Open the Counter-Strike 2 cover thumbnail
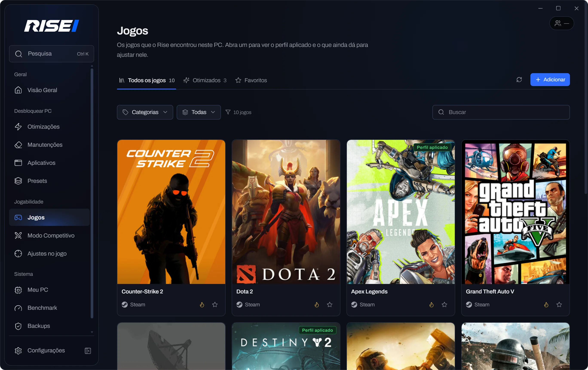Viewport: 588px width, 370px height. (x=171, y=212)
